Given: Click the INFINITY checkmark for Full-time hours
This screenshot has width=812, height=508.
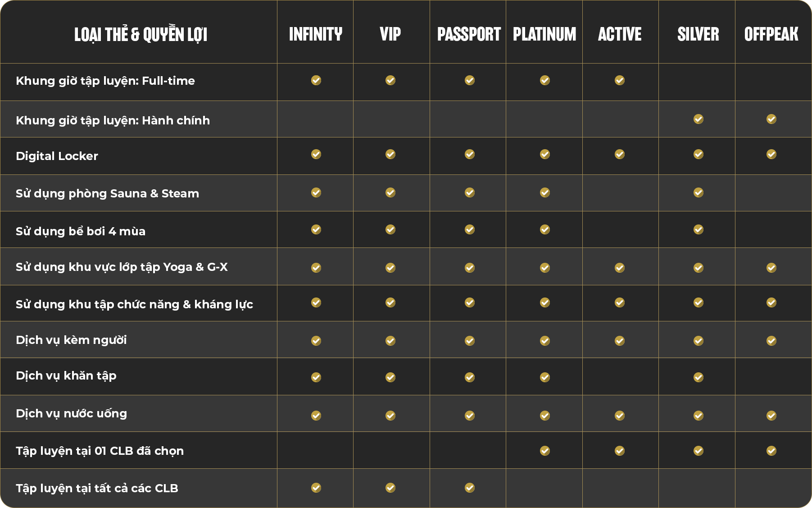Looking at the screenshot, I should coord(316,80).
